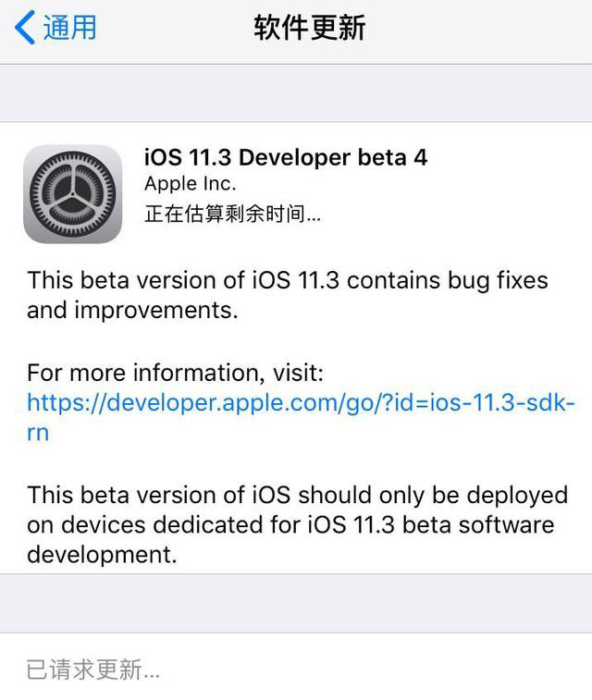
Task: Tap the 'For more information, visit:' text
Action: tap(175, 373)
